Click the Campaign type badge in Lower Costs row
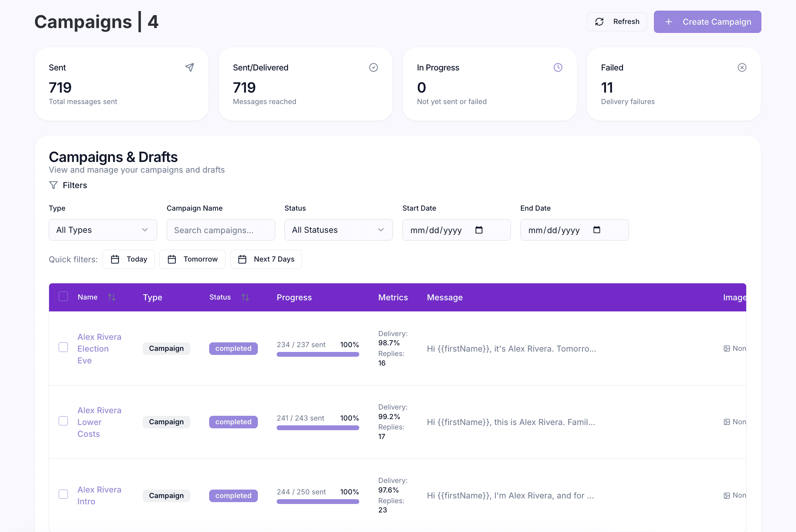This screenshot has height=532, width=796. [x=166, y=422]
